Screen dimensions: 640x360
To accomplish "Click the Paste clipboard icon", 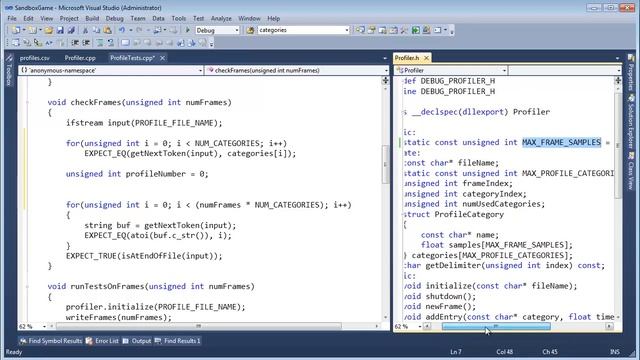I will click(x=107, y=30).
